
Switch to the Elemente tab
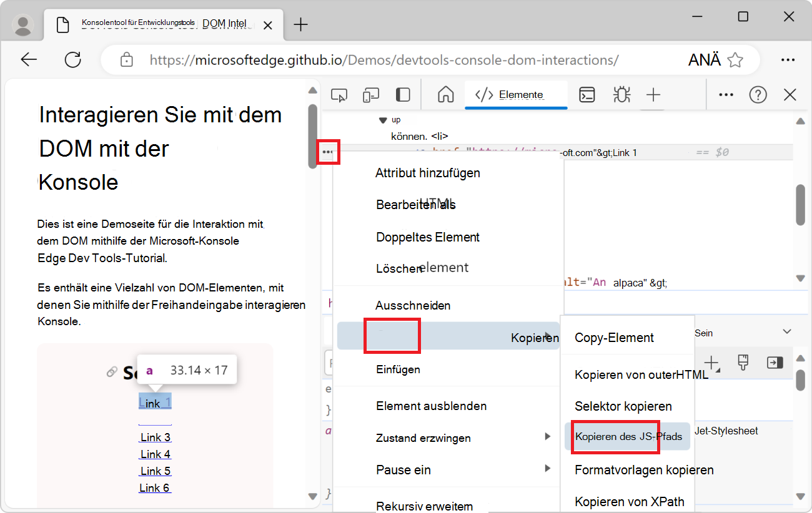pyautogui.click(x=516, y=95)
